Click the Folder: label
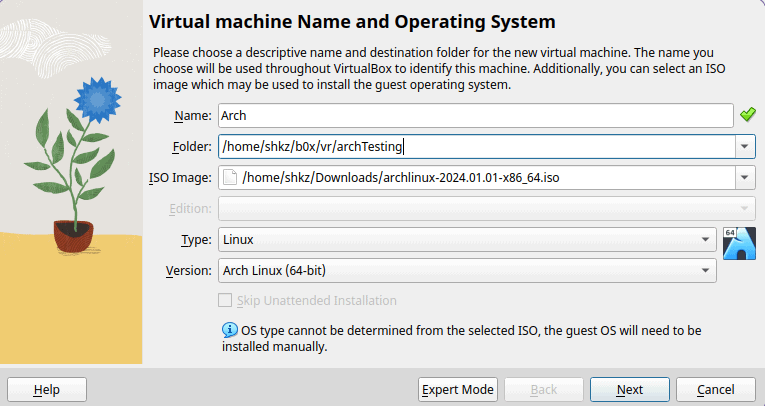Screen dimensions: 765x406 tap(192, 146)
